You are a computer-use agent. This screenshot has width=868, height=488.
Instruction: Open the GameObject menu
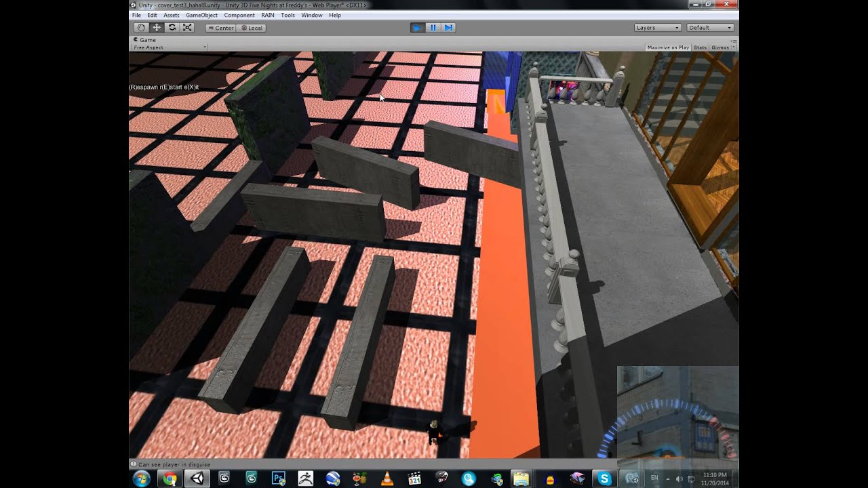coord(201,15)
